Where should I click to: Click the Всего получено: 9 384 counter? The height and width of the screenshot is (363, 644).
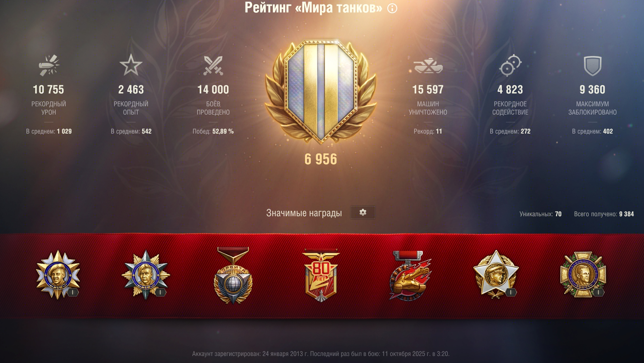604,214
